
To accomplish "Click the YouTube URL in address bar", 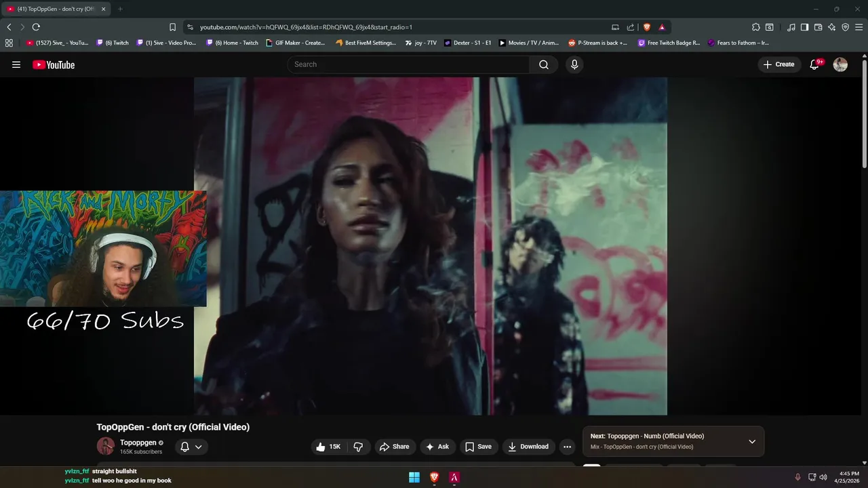I will [306, 27].
